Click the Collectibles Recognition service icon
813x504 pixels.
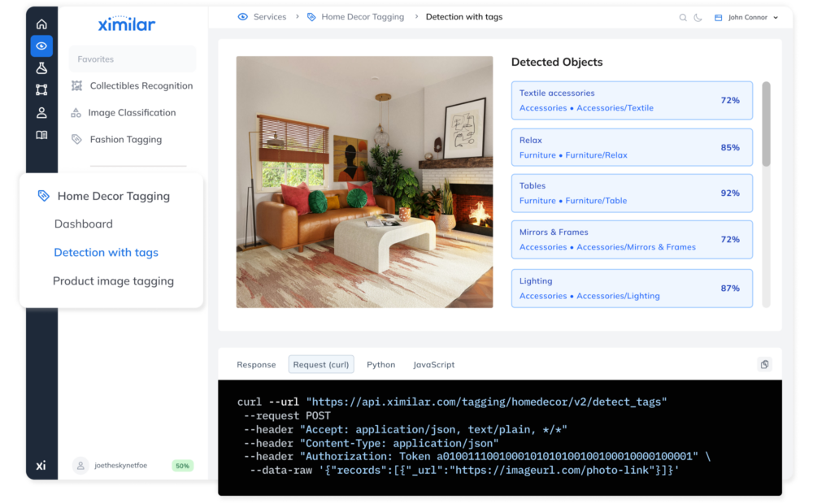pos(76,85)
